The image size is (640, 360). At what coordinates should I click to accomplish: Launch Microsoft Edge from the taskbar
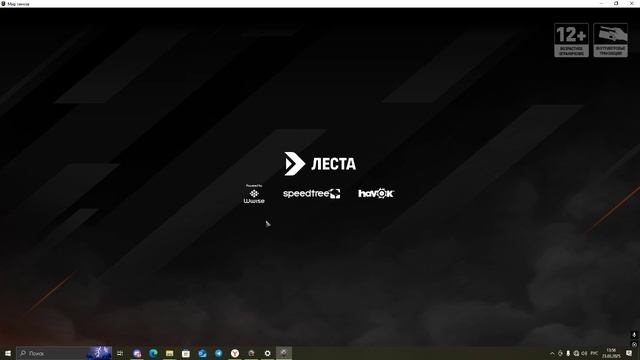coord(153,353)
